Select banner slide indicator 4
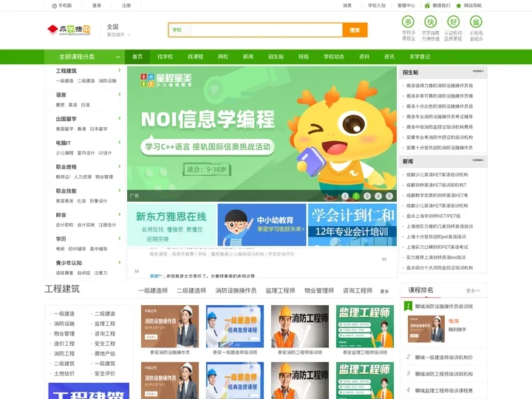This screenshot has height=399, width=532. tap(378, 196)
